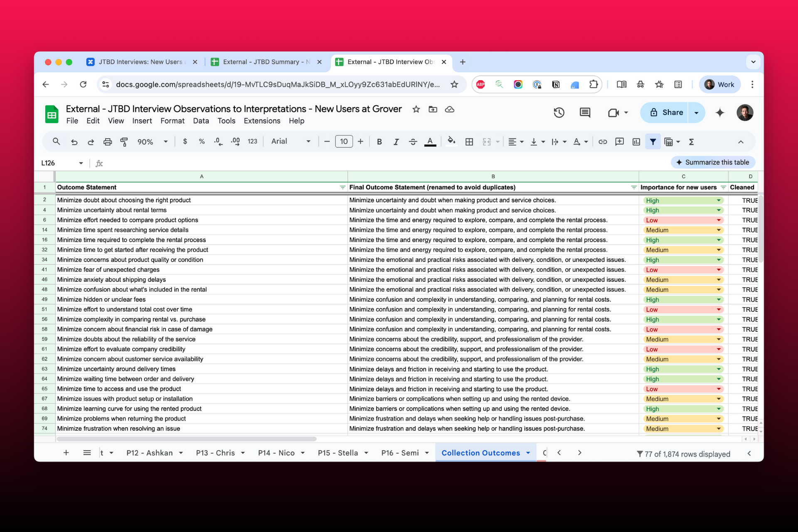Open Importance filter in column C header

click(x=723, y=187)
